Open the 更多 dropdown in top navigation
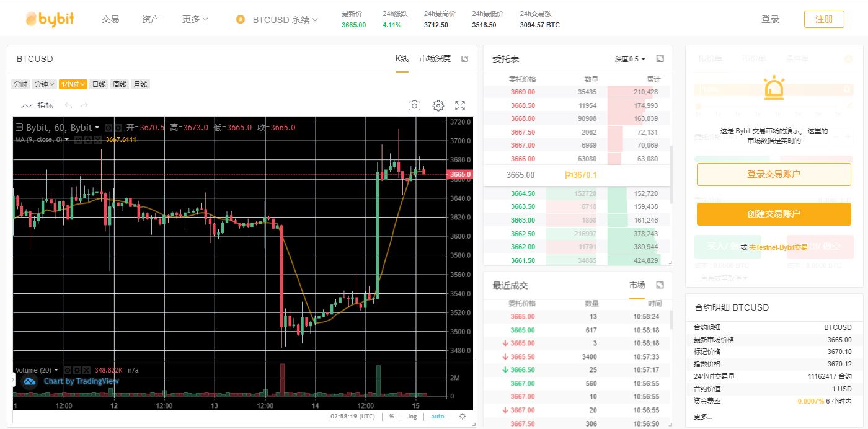 (x=195, y=19)
